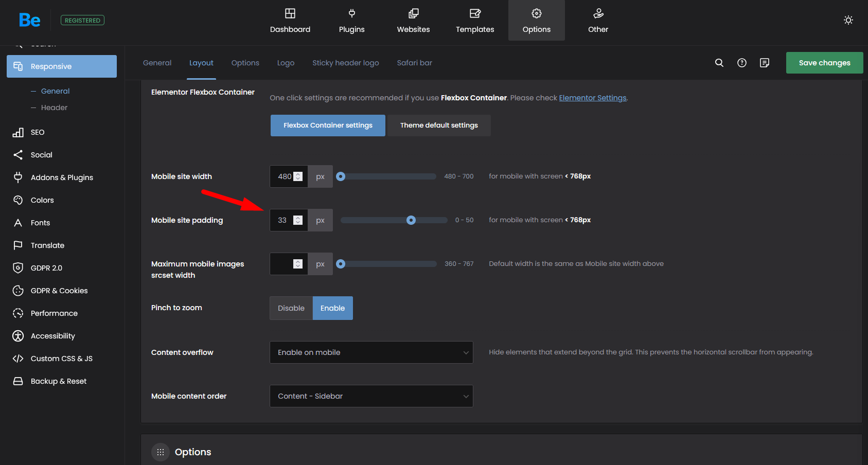Click the Colors palette icon
The width and height of the screenshot is (868, 465).
(18, 200)
